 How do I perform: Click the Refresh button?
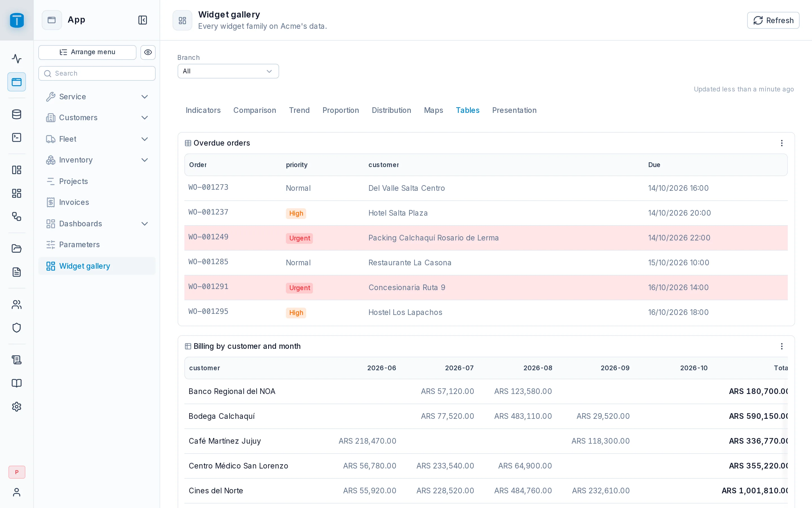(773, 21)
